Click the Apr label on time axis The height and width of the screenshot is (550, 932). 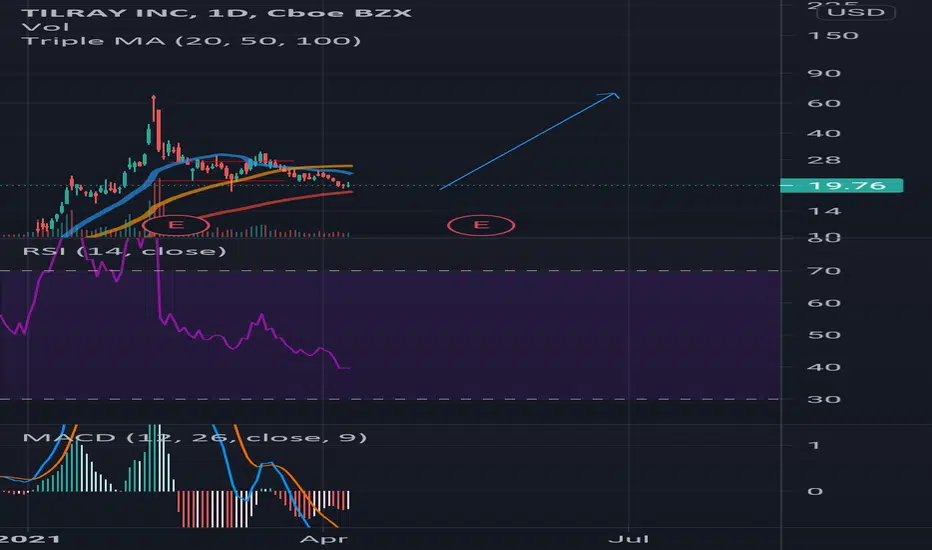tap(323, 539)
